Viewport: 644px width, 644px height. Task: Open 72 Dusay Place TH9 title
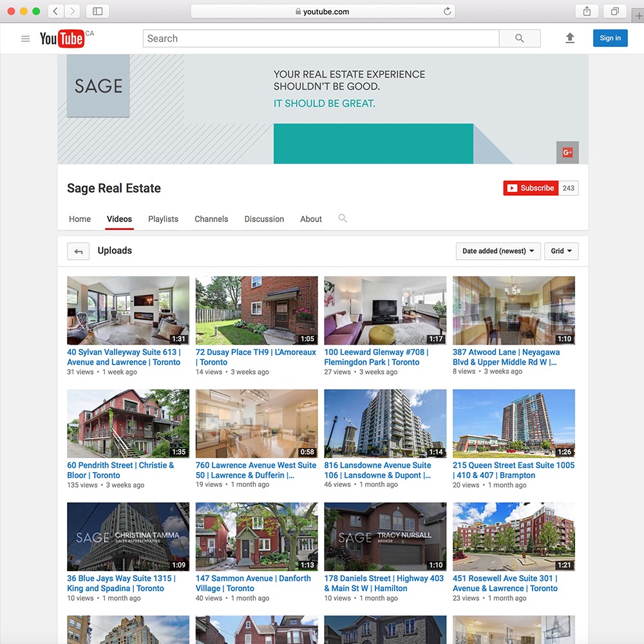pos(256,357)
